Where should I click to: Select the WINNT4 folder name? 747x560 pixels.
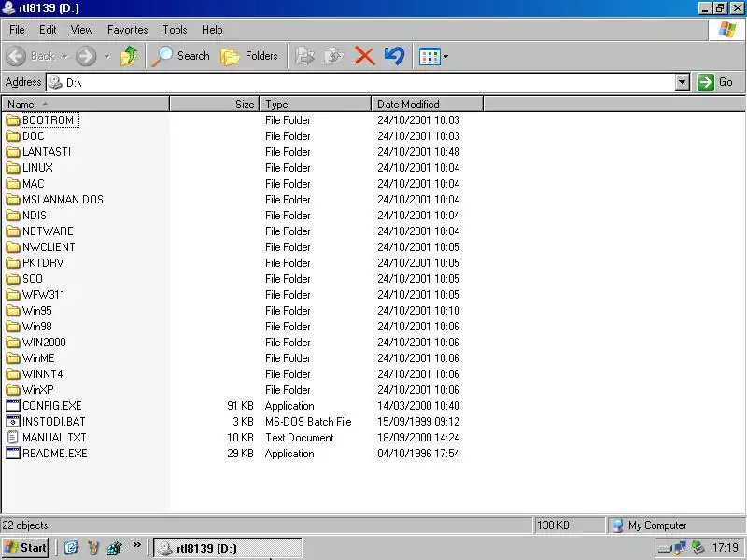click(42, 374)
